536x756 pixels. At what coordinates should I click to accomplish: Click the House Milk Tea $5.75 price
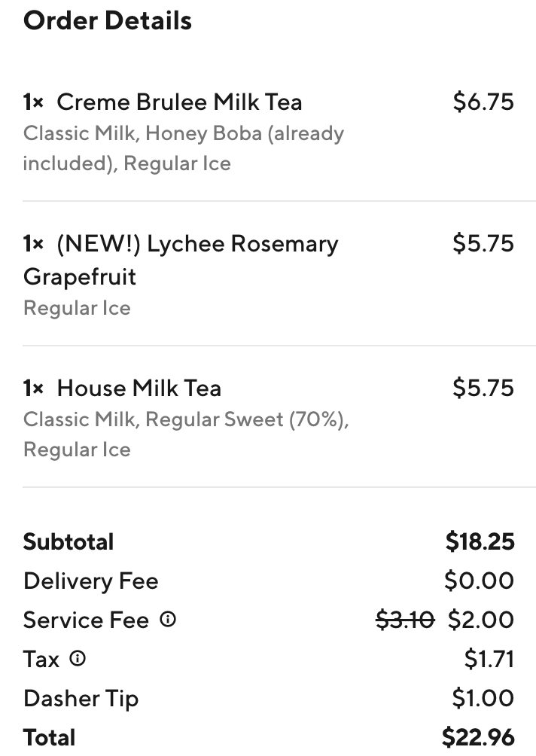(483, 388)
